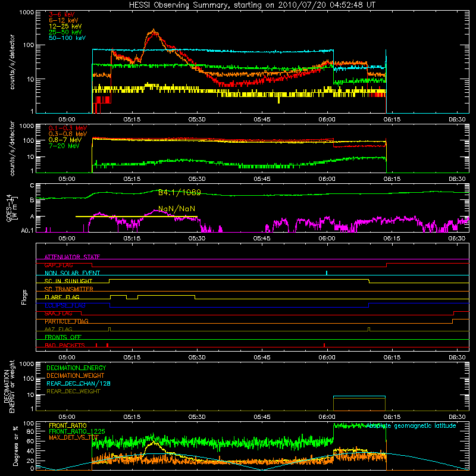Click the FRONT_RATIO legend entry
The width and height of the screenshot is (476, 476).
tap(68, 425)
